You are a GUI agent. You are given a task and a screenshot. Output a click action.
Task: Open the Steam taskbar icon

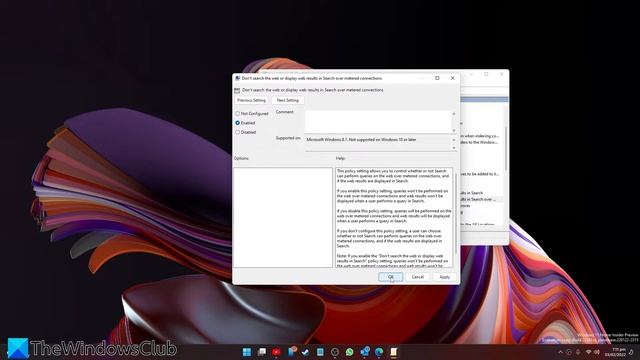point(305,352)
